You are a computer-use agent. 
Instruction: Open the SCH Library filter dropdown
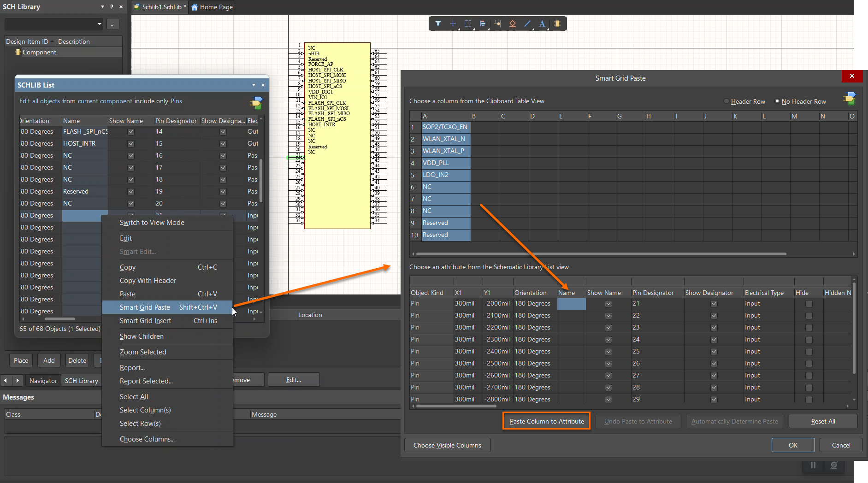point(100,24)
